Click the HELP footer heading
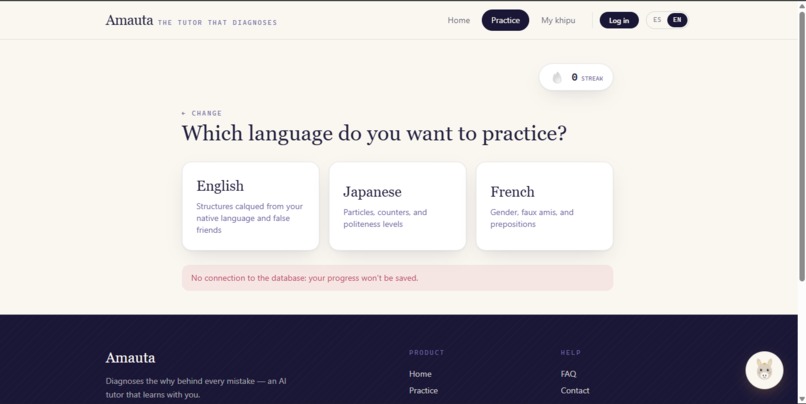806x404 pixels. point(571,353)
